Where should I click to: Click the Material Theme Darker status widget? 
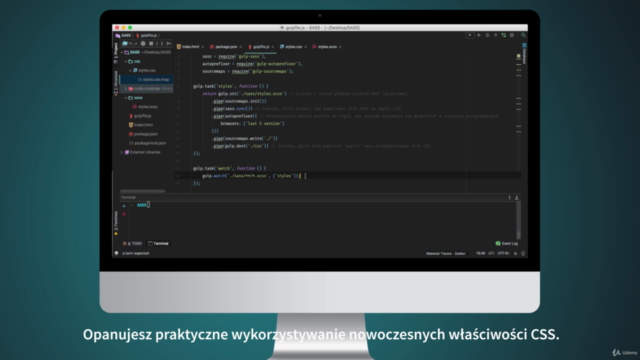446,253
